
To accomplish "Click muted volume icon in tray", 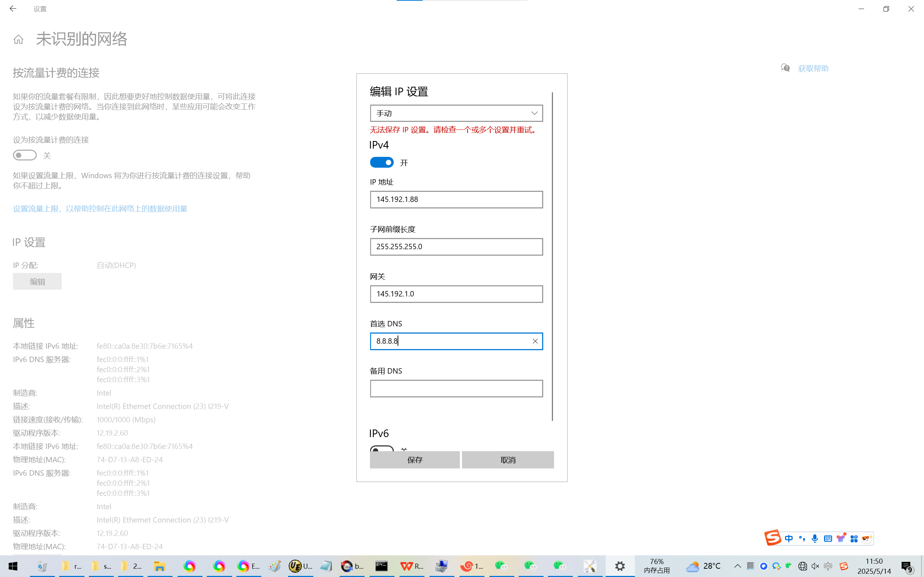I will [x=815, y=566].
